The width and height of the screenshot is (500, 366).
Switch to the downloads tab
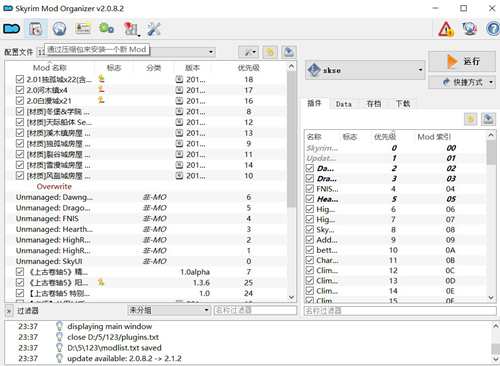click(403, 104)
